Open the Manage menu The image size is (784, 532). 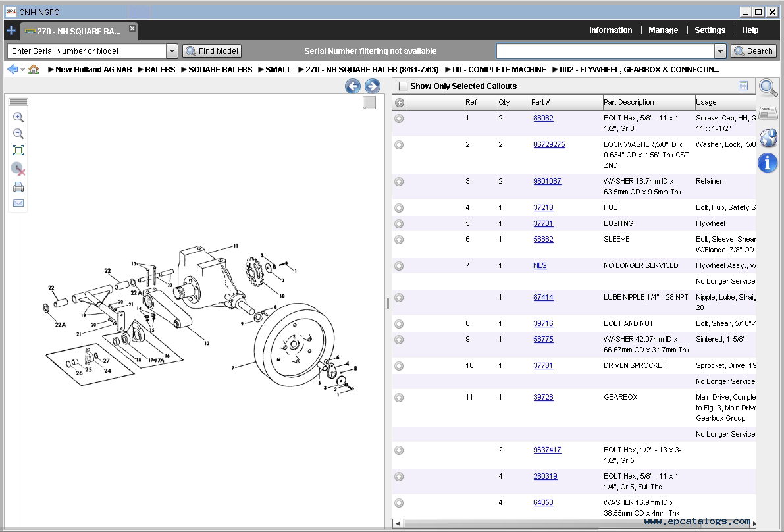(x=663, y=30)
